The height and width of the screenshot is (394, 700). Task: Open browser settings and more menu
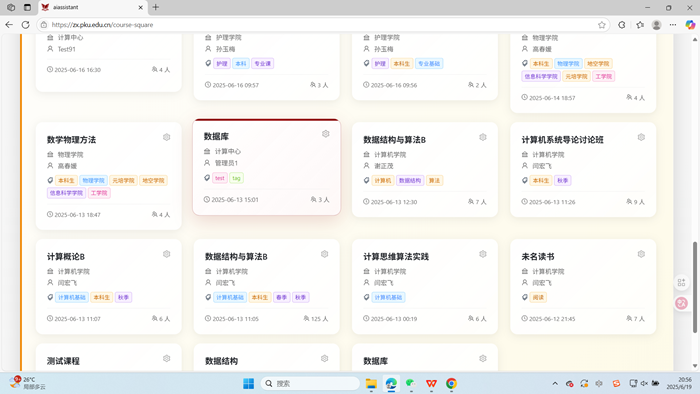click(673, 25)
